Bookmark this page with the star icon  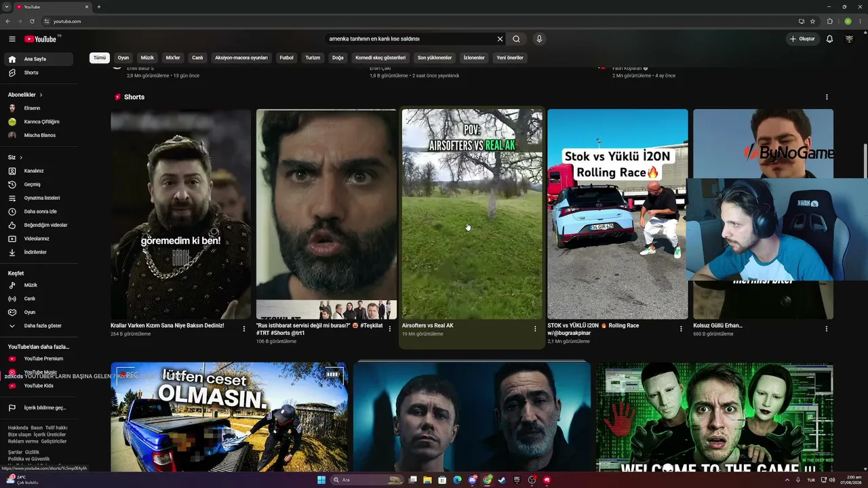(812, 21)
